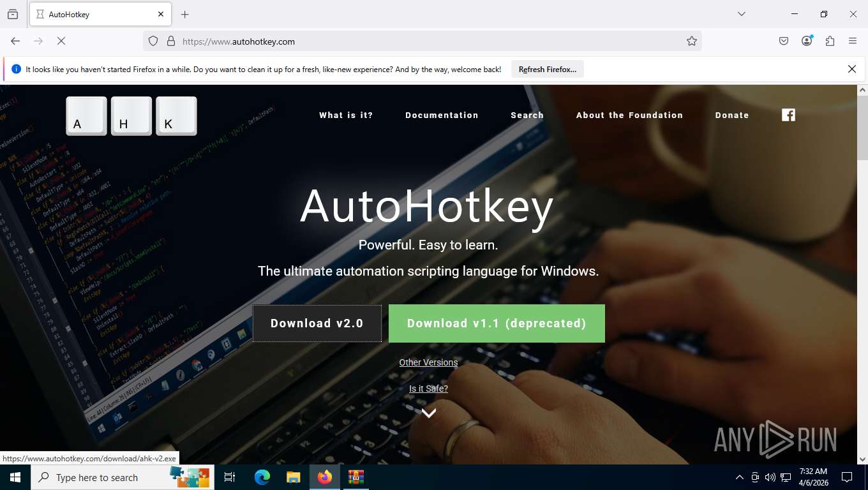Click the scrollbar down arrow

tap(862, 459)
